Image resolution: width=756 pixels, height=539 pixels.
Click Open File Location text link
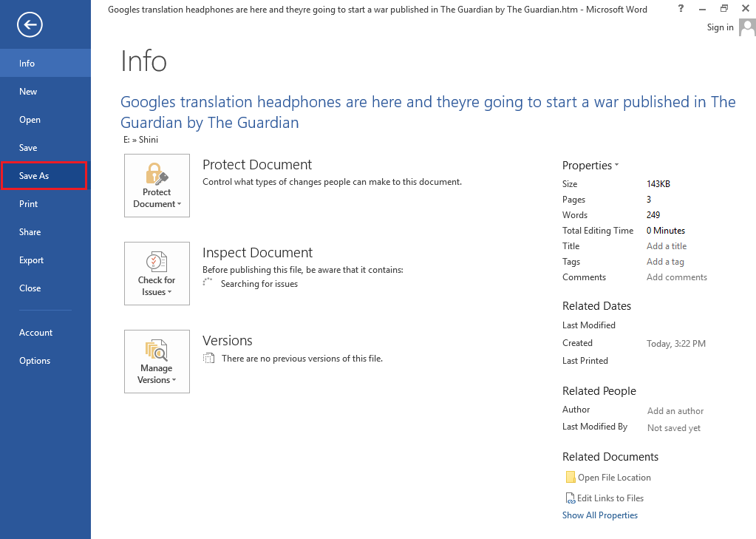614,477
